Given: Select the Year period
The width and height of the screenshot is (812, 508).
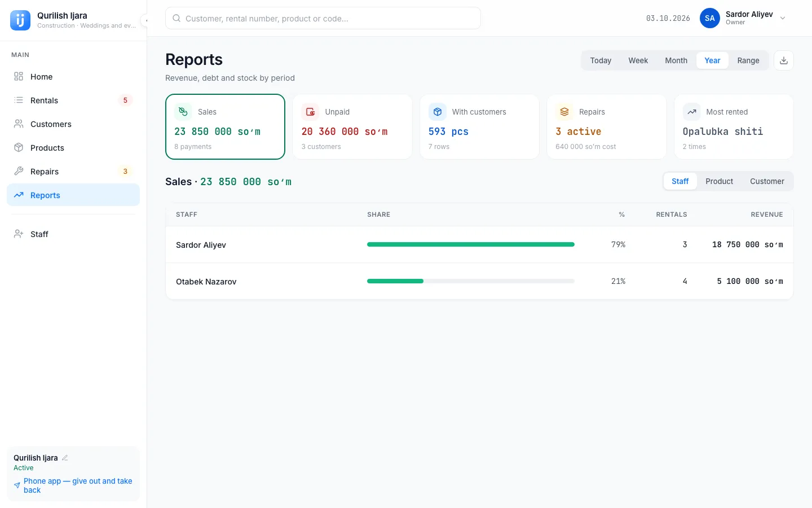Looking at the screenshot, I should point(712,60).
